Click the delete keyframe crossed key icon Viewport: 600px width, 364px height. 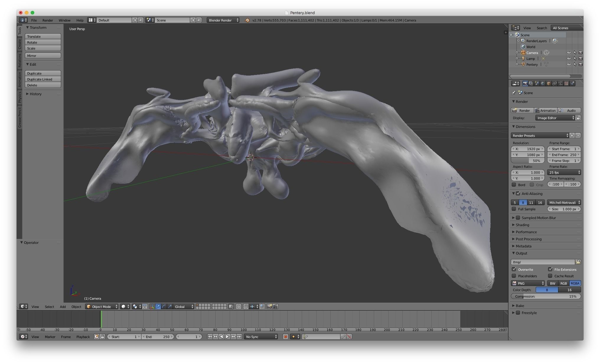[x=349, y=337]
